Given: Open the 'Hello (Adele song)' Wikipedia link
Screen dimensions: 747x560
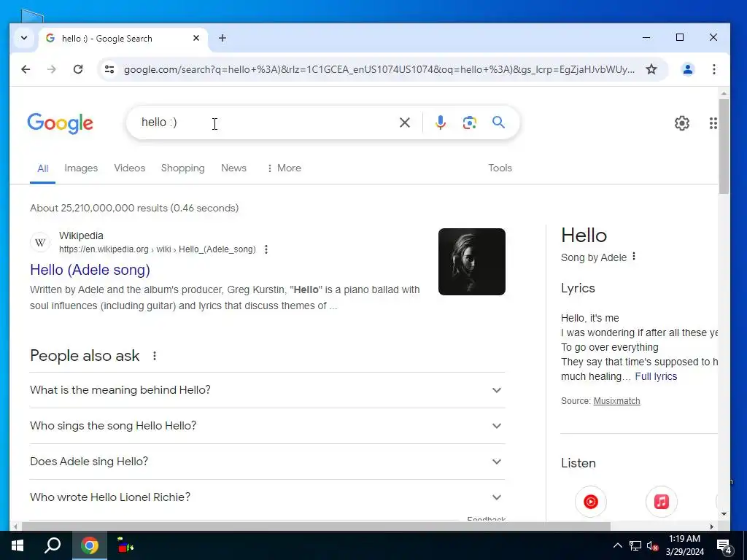Looking at the screenshot, I should pyautogui.click(x=90, y=270).
